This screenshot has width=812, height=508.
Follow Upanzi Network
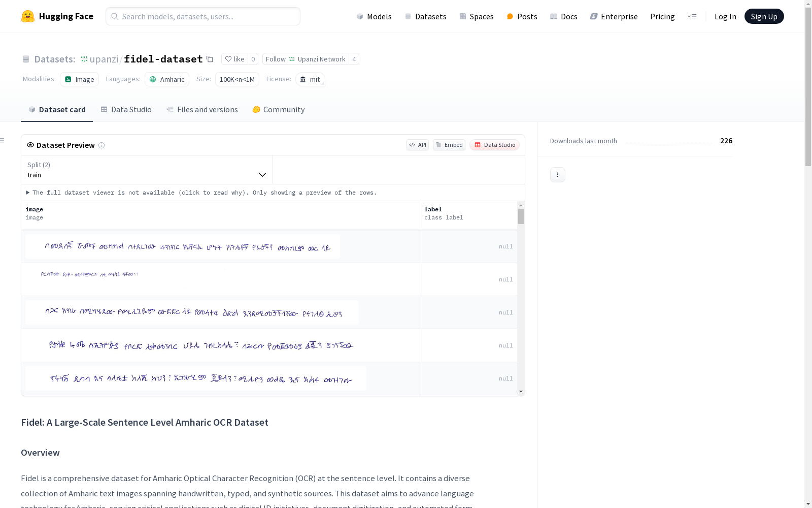[x=306, y=59]
